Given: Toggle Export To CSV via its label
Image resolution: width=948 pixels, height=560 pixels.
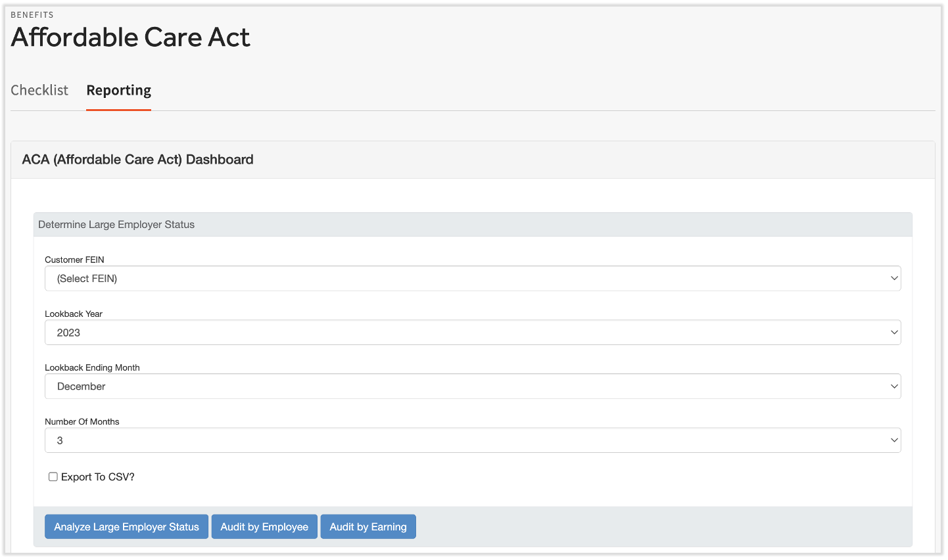Looking at the screenshot, I should pyautogui.click(x=97, y=477).
